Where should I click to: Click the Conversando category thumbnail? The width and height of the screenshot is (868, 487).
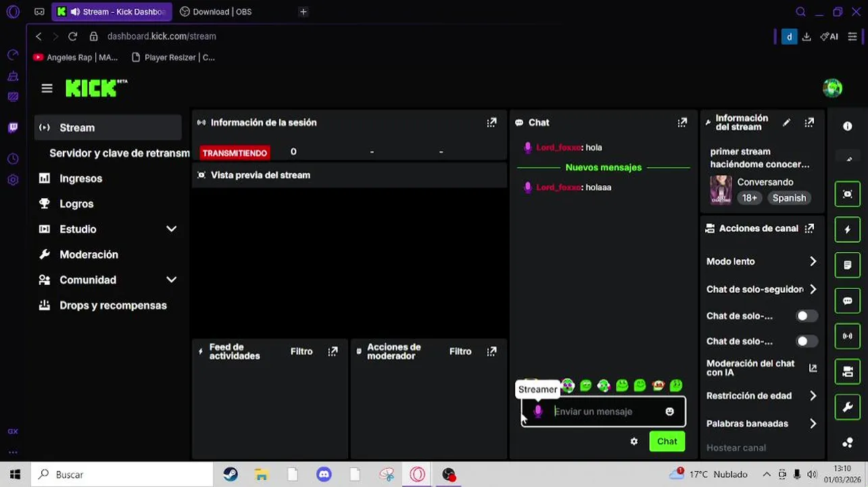coord(721,190)
